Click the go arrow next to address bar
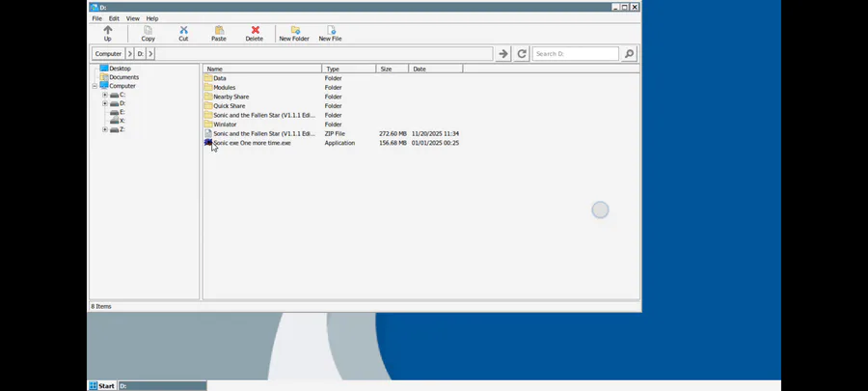Viewport: 868px width, 391px height. click(x=502, y=54)
